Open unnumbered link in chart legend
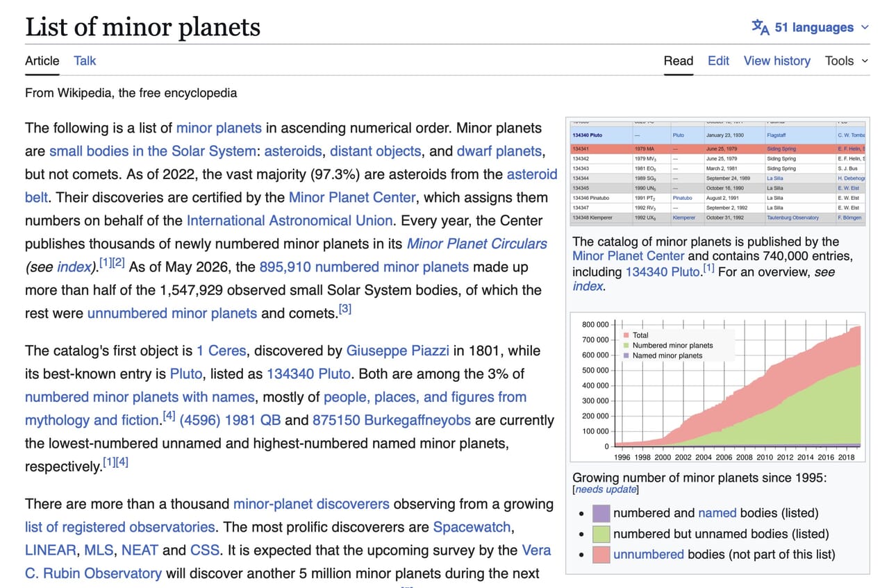 (x=649, y=554)
